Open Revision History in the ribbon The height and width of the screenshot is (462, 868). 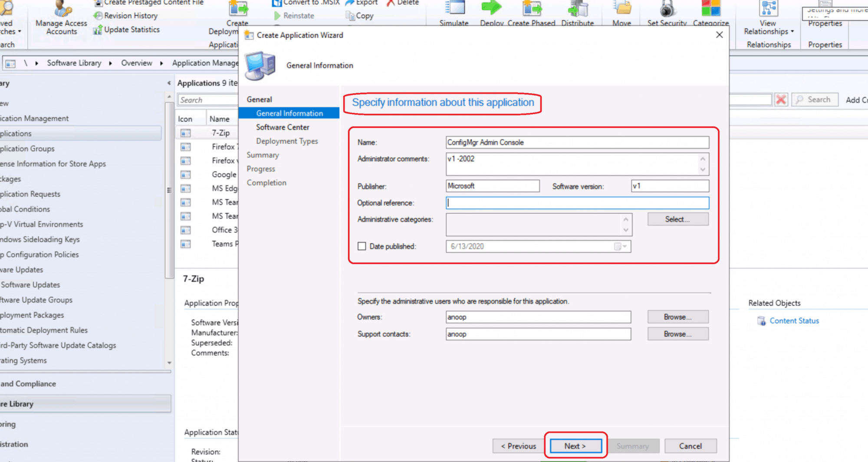coord(126,16)
